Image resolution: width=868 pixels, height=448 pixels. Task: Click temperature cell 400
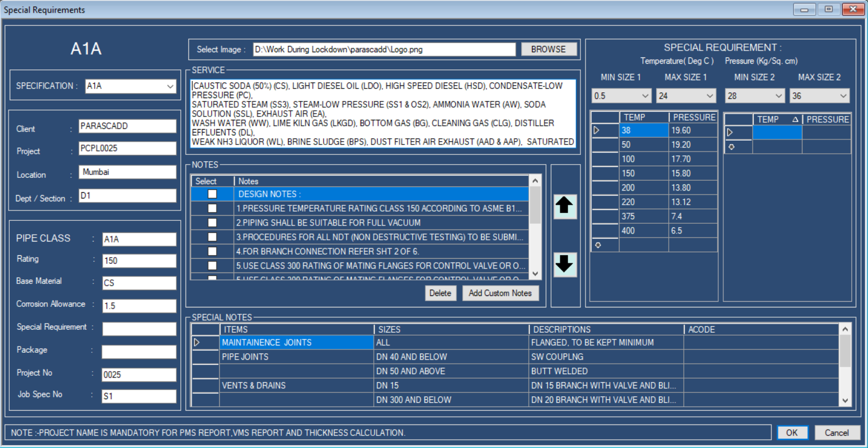pos(644,231)
